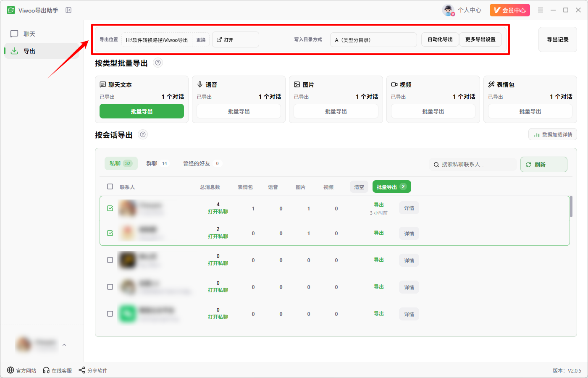Screen dimensions: 588x378
Task: Switch to the 私聊 tab
Action: click(x=121, y=163)
